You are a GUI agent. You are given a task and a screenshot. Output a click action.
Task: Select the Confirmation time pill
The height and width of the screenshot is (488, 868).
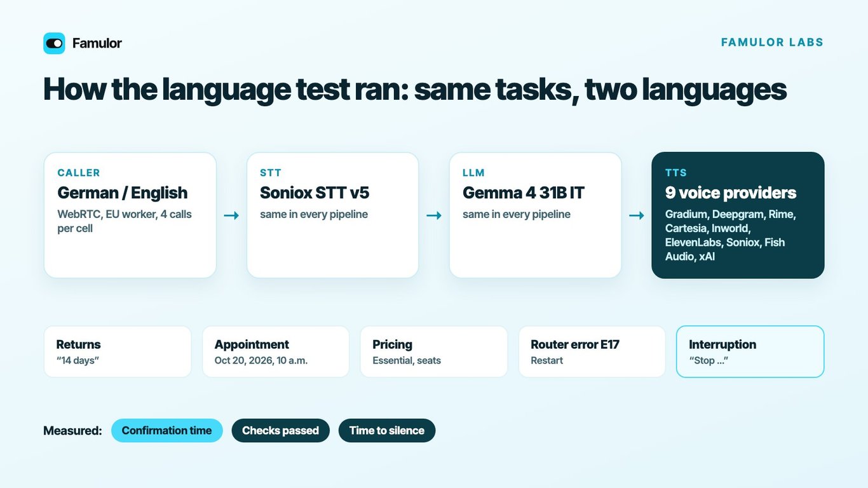[x=166, y=430]
